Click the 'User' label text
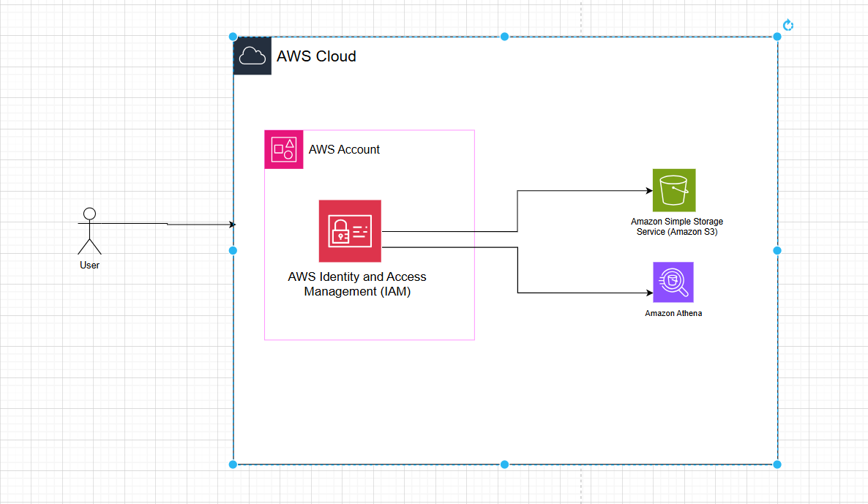868x504 pixels. point(90,265)
